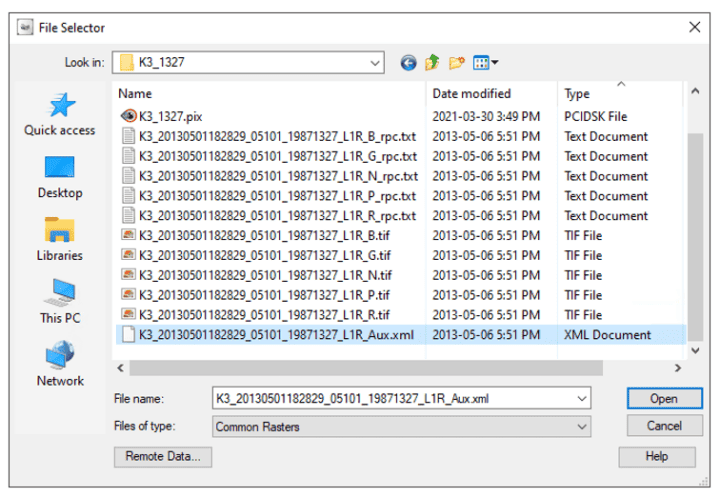Click the horizontal scrollbar thumb

pos(366,368)
